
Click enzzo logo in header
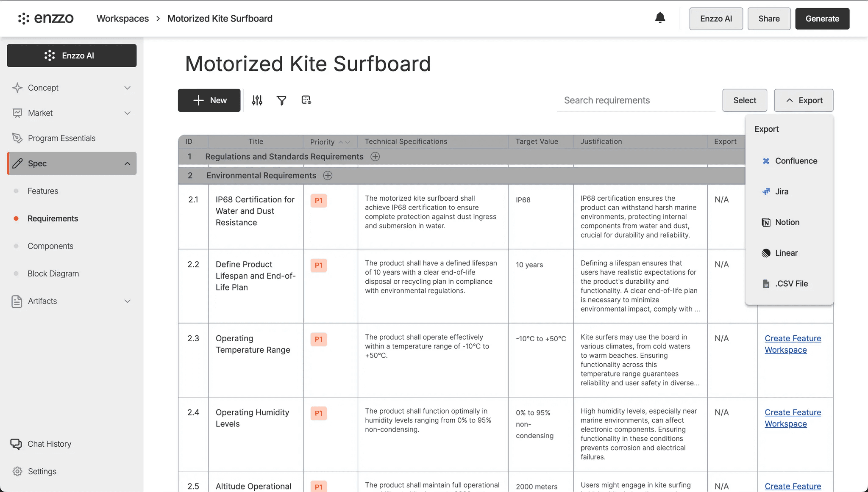click(46, 19)
